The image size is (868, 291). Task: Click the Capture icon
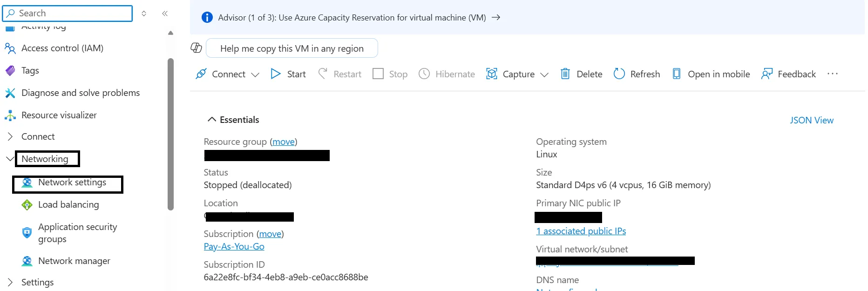[x=492, y=74]
